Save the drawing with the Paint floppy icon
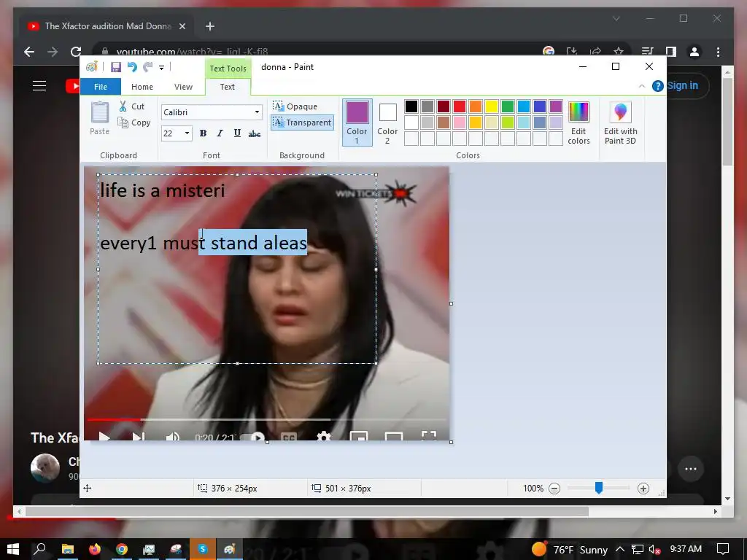The height and width of the screenshot is (560, 747). 116,67
